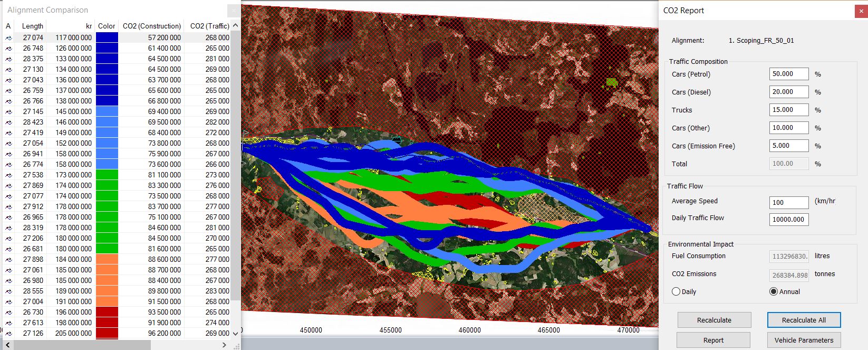Click the Average Speed field
Image resolution: width=868 pixels, height=350 pixels.
tap(789, 202)
